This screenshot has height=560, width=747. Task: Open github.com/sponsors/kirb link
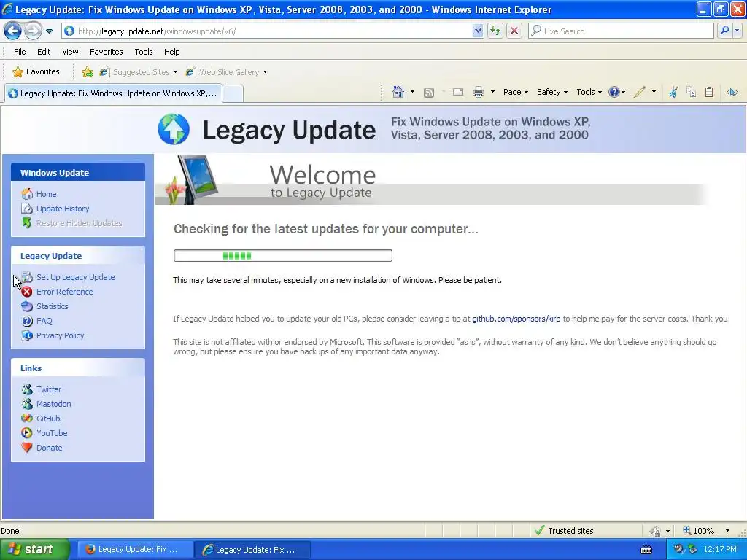point(516,319)
